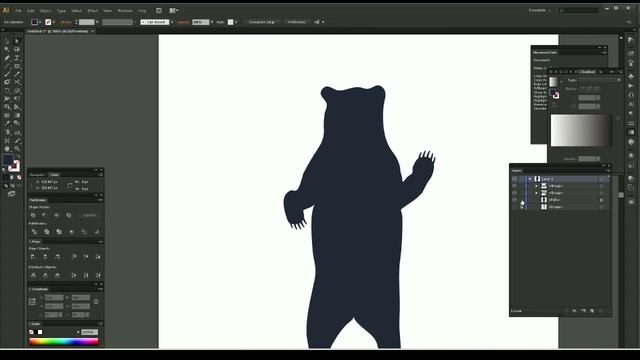Screen dimensions: 640x360
Task: Click the stroke swatch in toolbox
Action: click(x=14, y=166)
